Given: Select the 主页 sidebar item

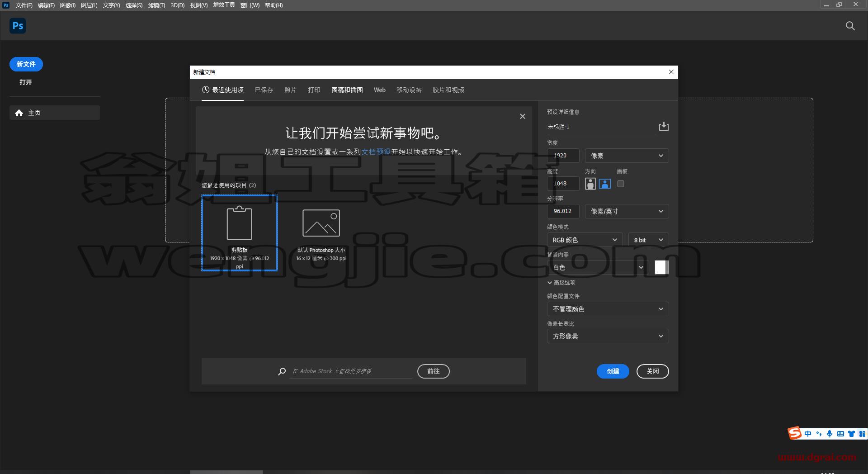Looking at the screenshot, I should click(55, 113).
